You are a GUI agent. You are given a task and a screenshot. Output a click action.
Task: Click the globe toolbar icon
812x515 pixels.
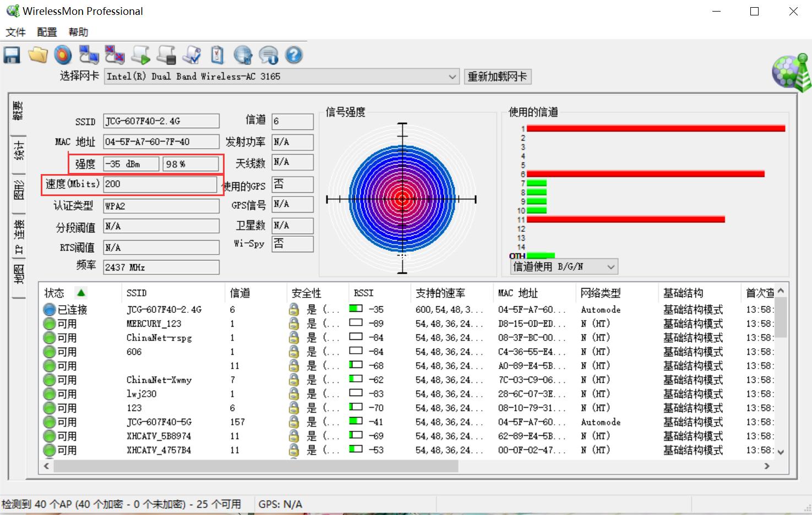pyautogui.click(x=243, y=55)
